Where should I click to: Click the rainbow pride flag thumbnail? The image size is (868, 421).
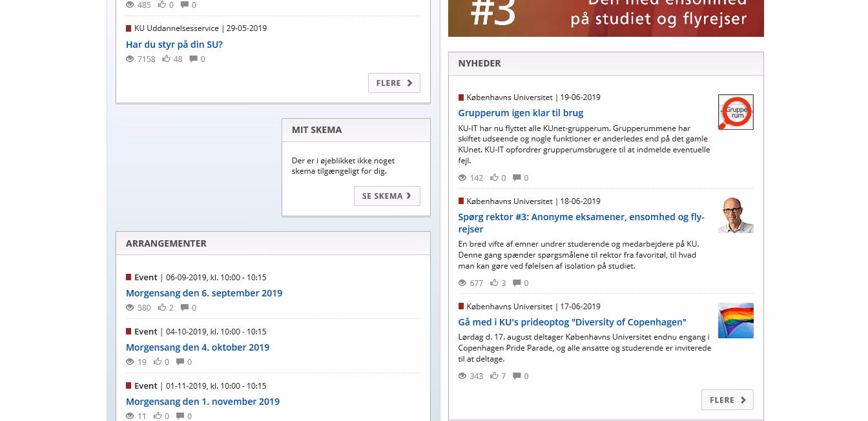point(736,320)
